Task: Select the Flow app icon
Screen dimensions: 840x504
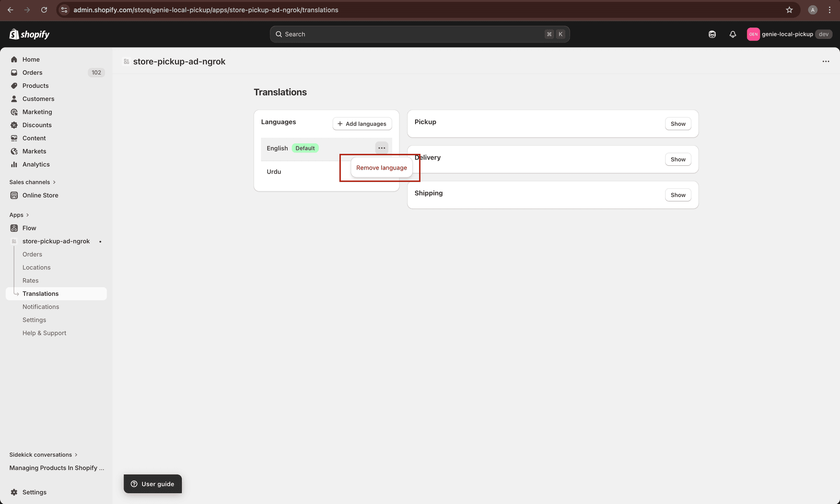Action: [x=14, y=228]
